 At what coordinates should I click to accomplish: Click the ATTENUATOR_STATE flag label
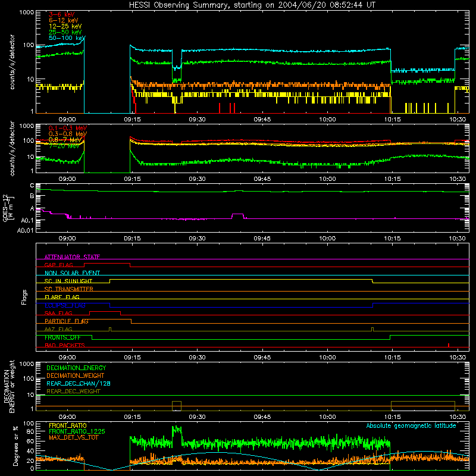click(72, 257)
